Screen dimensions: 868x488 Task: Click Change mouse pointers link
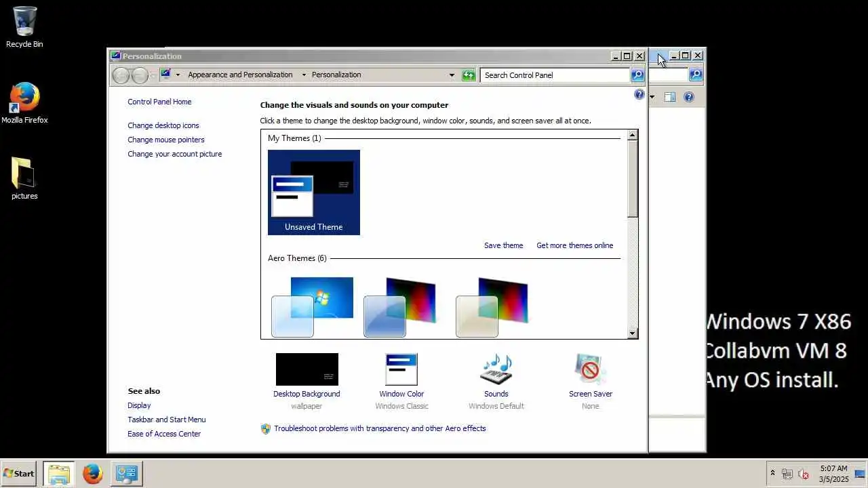(x=166, y=140)
